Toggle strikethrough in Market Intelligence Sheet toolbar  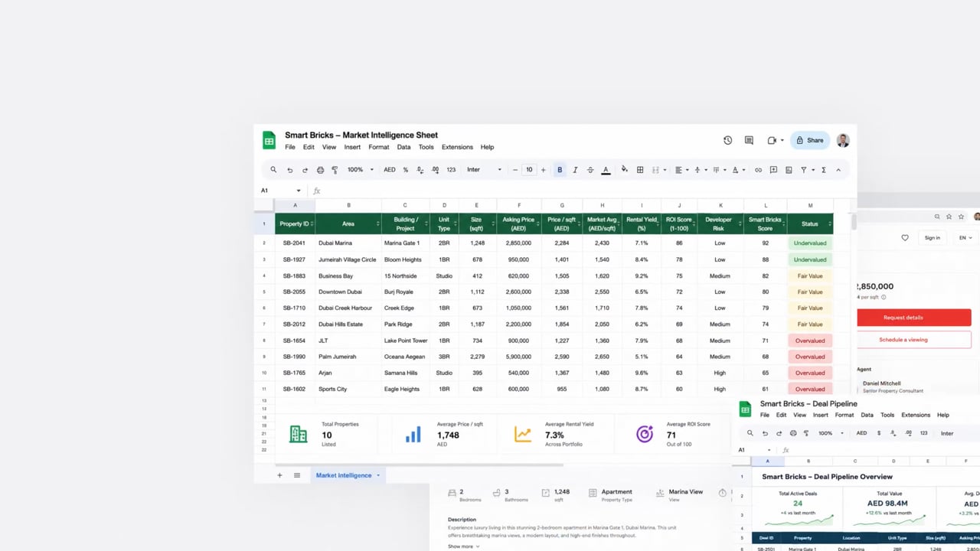(x=590, y=170)
